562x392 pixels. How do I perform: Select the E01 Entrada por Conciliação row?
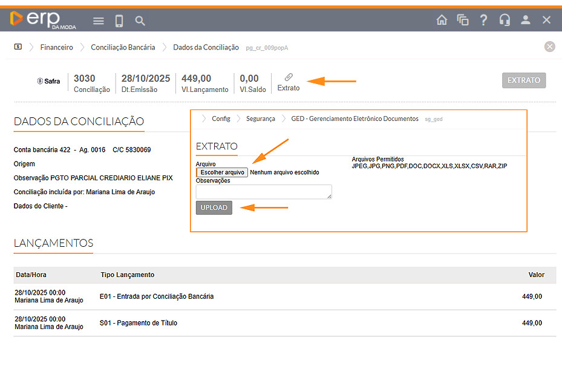coord(278,296)
